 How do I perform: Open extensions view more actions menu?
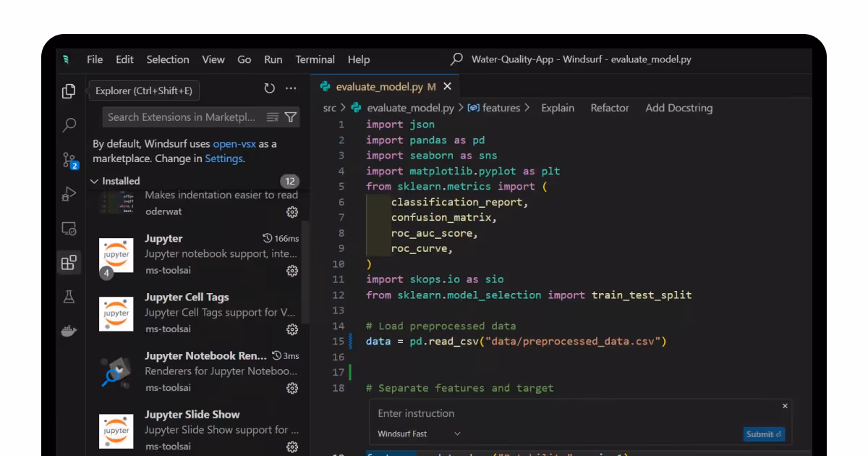pyautogui.click(x=291, y=88)
